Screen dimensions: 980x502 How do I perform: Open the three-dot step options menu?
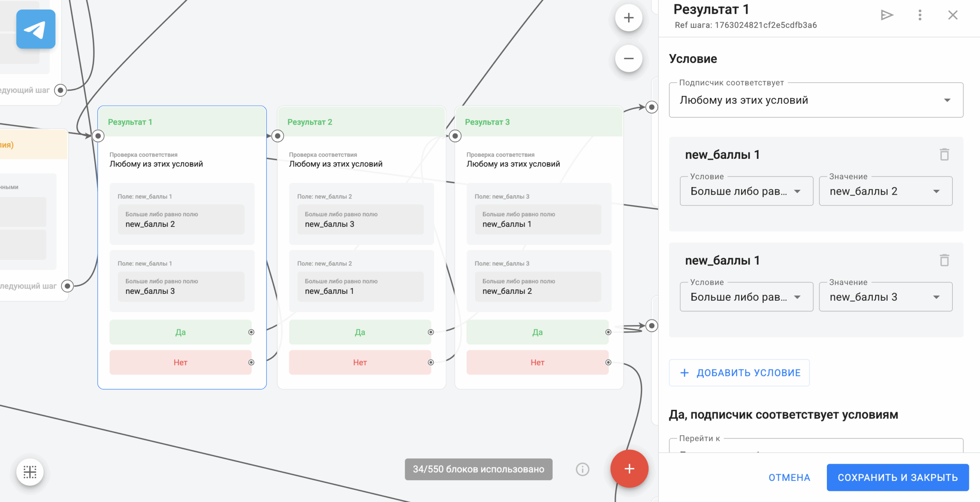click(920, 15)
